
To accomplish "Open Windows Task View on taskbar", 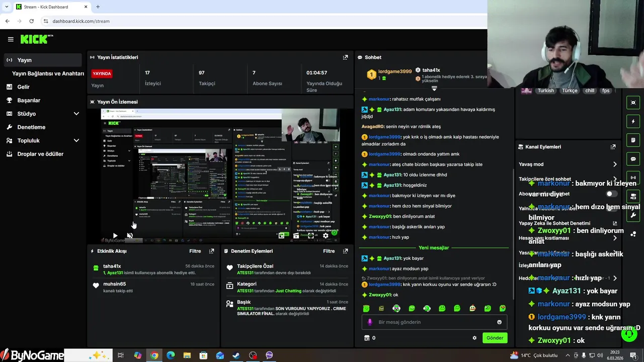I will click(x=121, y=355).
